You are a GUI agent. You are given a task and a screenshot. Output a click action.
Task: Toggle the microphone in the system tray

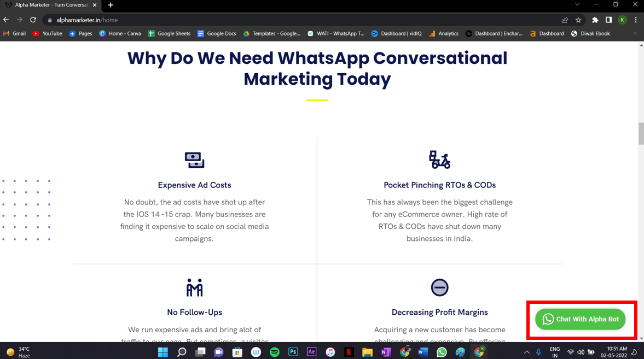pyautogui.click(x=538, y=352)
